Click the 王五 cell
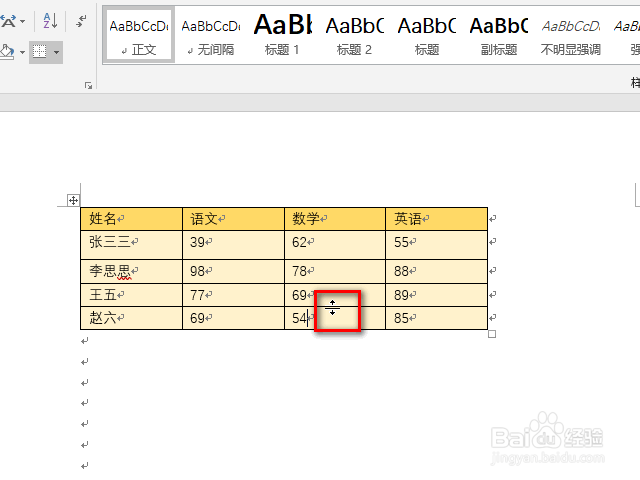 tap(131, 295)
